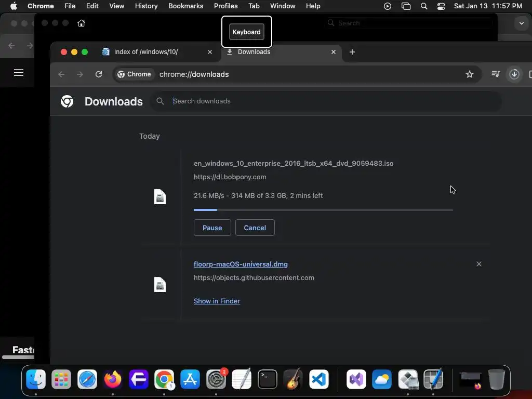Open Google Chrome from the Dock

(x=164, y=379)
